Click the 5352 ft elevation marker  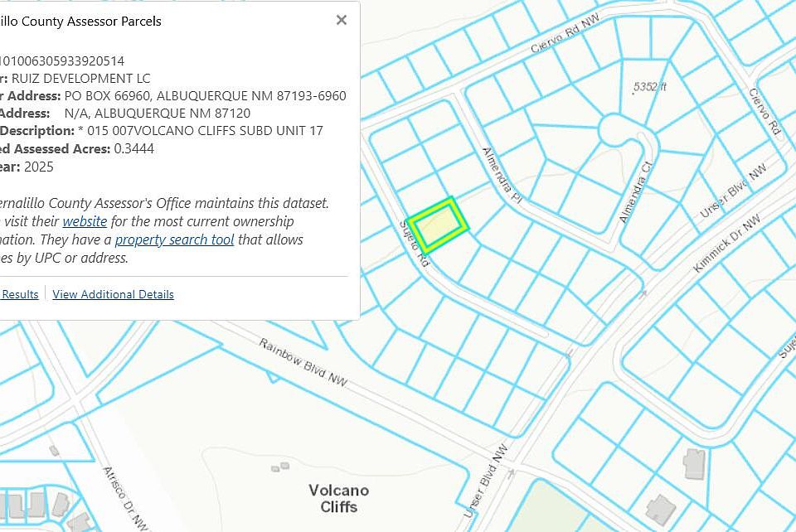coord(649,87)
